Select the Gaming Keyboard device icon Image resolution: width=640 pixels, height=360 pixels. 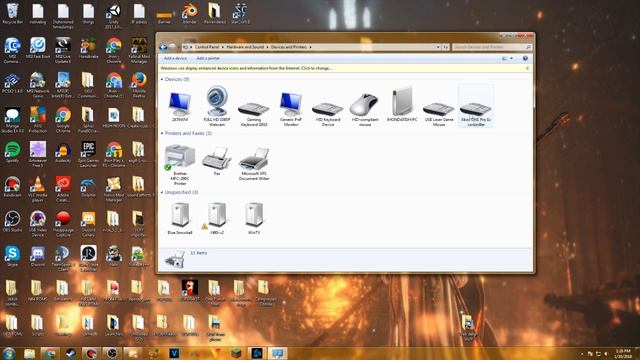(x=253, y=110)
